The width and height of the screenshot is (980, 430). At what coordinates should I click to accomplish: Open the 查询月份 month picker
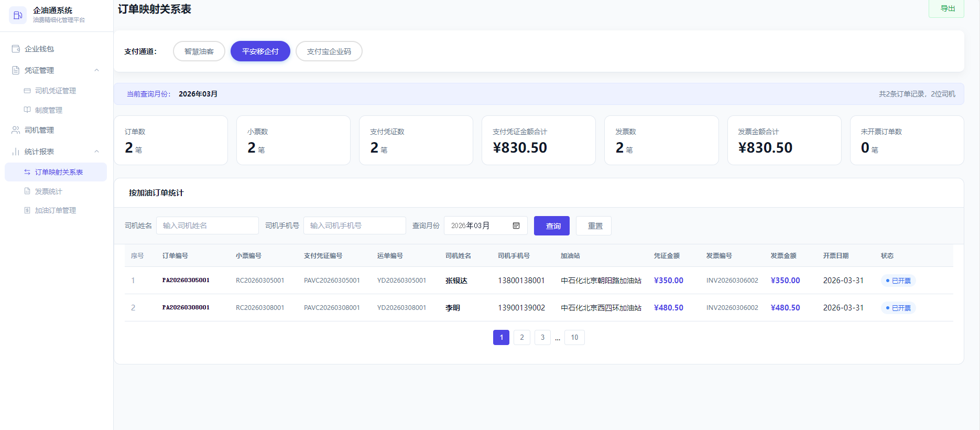point(486,225)
